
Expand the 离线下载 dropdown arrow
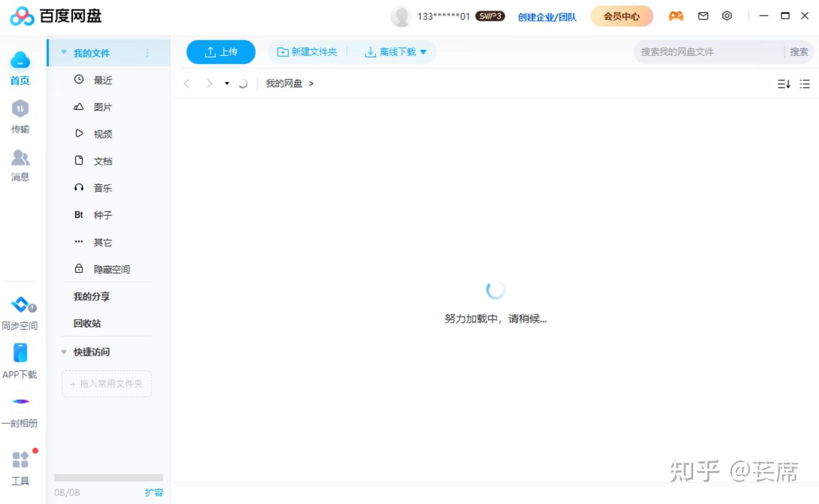click(x=423, y=52)
